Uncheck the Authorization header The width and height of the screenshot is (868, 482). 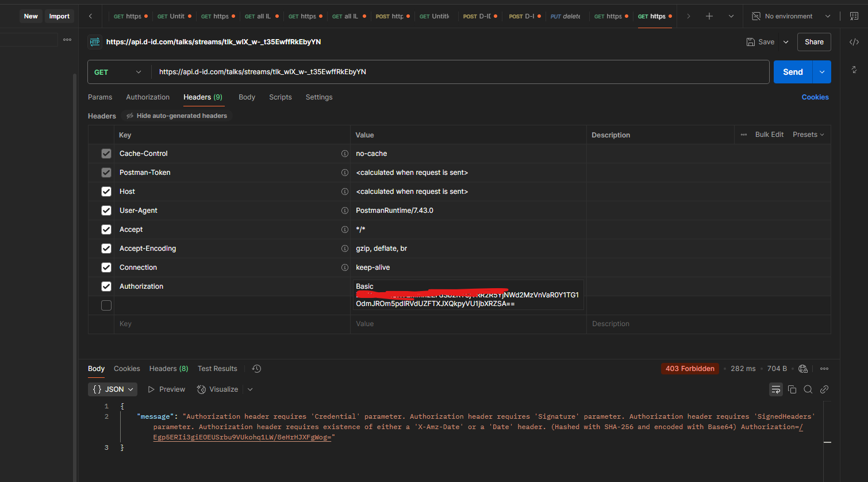[106, 286]
